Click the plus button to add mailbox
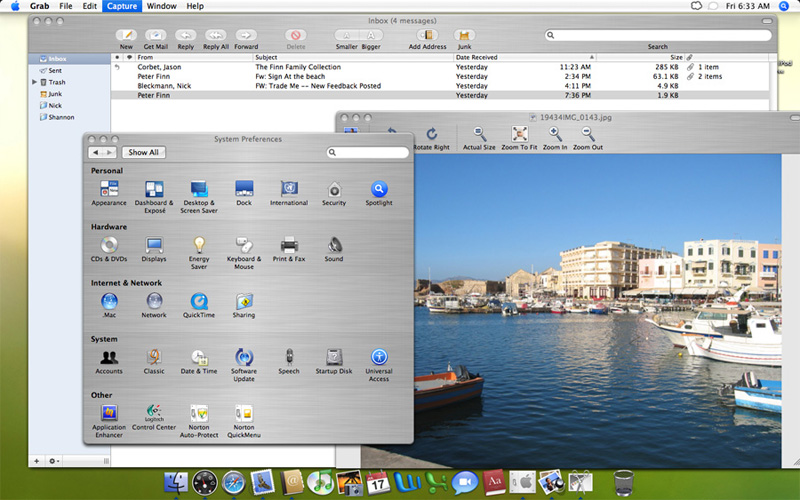 (36, 461)
